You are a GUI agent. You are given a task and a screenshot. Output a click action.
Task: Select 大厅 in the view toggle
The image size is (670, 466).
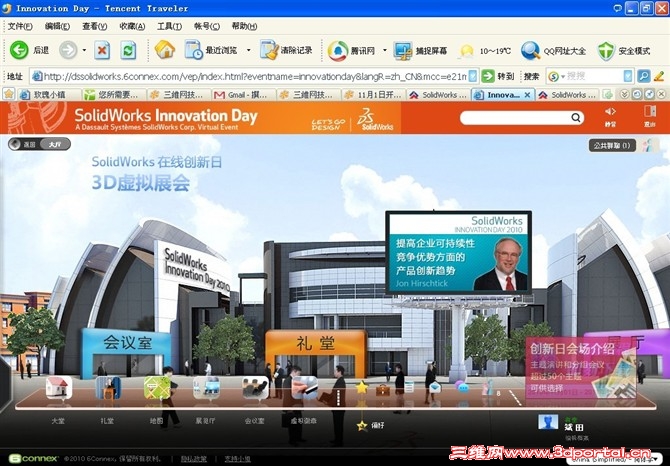click(55, 144)
